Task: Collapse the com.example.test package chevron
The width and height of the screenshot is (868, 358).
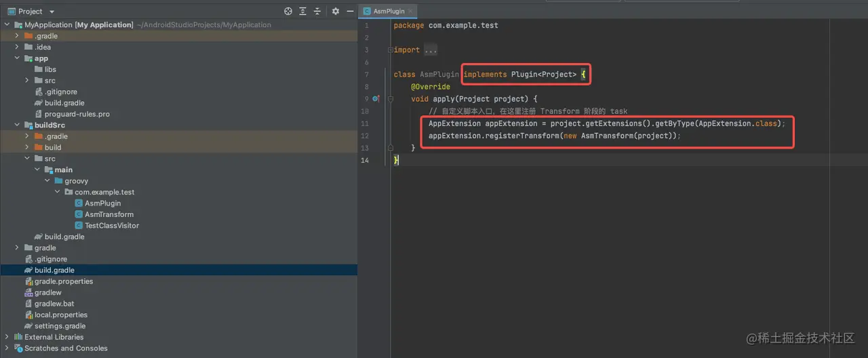Action: 58,192
